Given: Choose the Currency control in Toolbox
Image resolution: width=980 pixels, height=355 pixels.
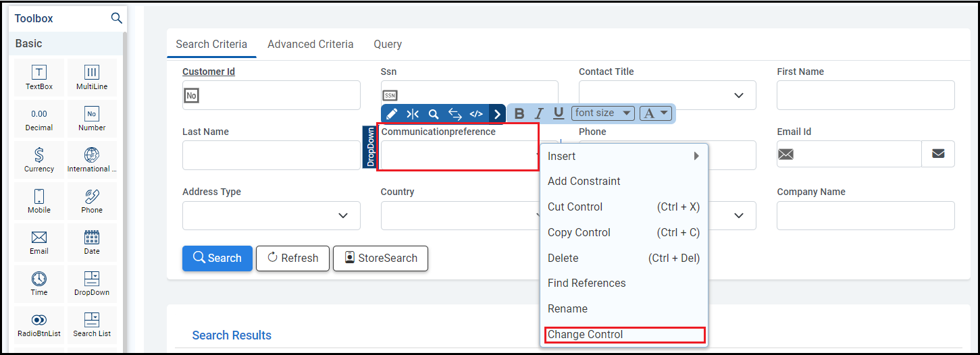Looking at the screenshot, I should click(39, 160).
